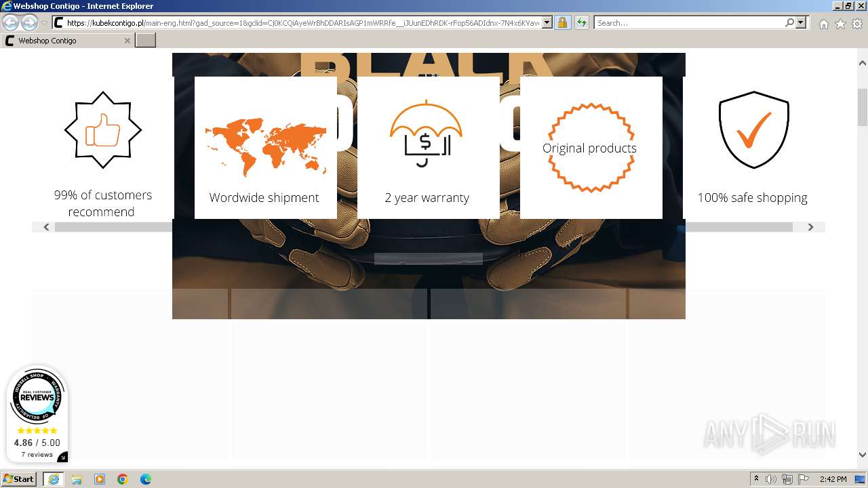Open Favorites star icon
This screenshot has width=868, height=488.
pyautogui.click(x=840, y=24)
